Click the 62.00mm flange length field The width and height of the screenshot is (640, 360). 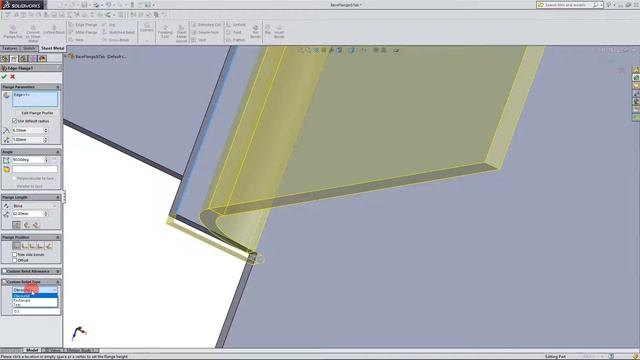[x=27, y=214]
